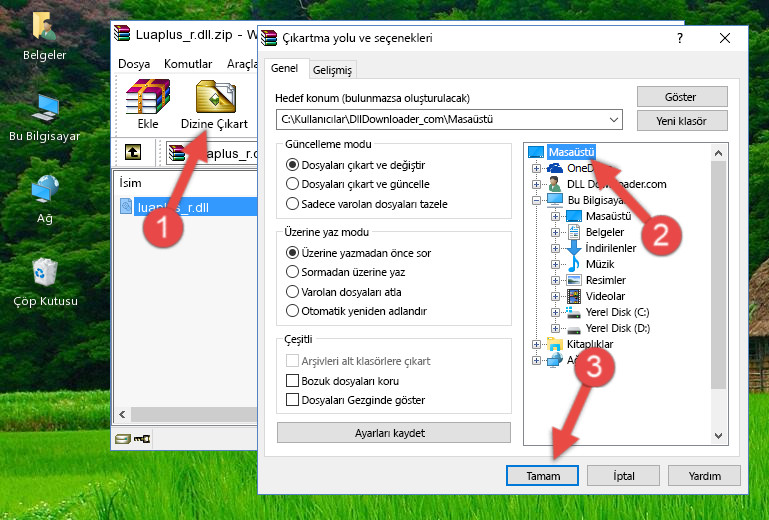
Task: Click scroll-up arrow of the folder tree
Action: click(x=718, y=153)
